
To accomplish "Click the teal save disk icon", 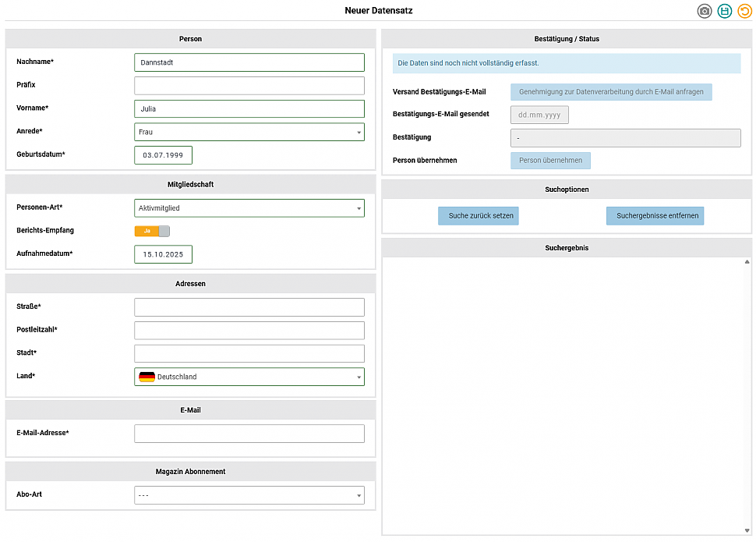I will [725, 11].
